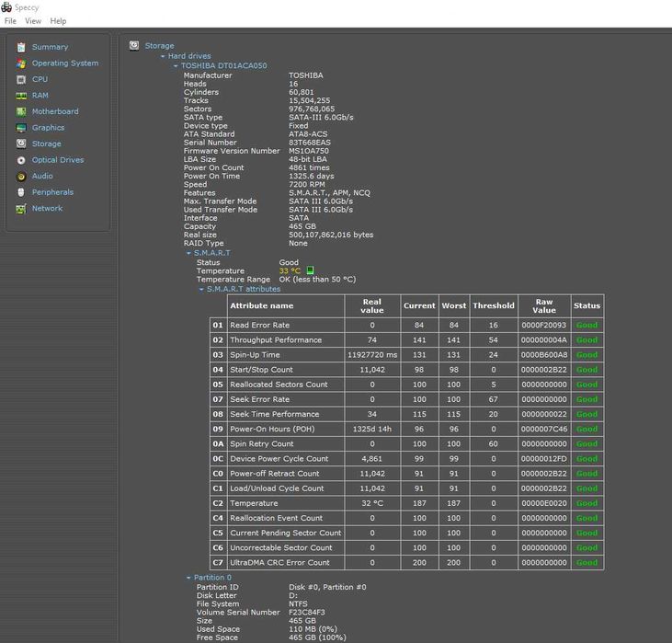Click the CPU chip icon in sidebar
The width and height of the screenshot is (672, 643).
(x=21, y=79)
